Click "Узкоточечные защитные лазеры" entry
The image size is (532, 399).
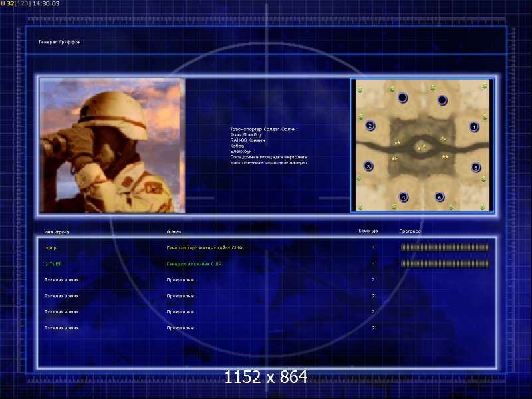269,162
